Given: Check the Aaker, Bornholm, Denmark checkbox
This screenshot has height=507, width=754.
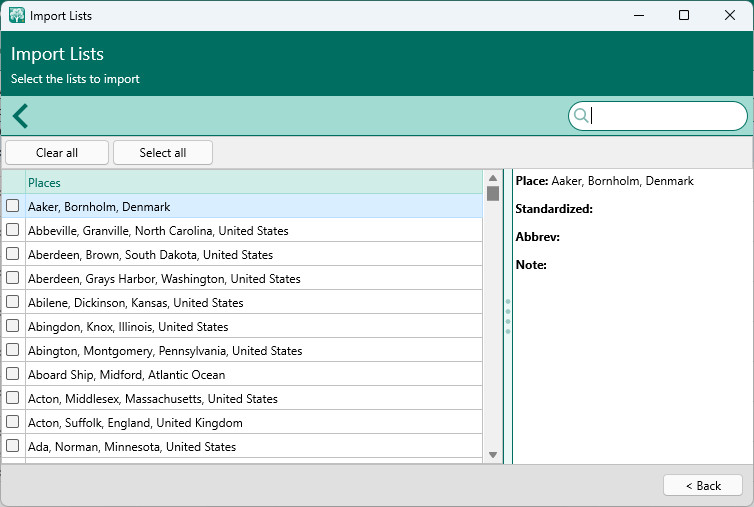Looking at the screenshot, I should coord(13,206).
